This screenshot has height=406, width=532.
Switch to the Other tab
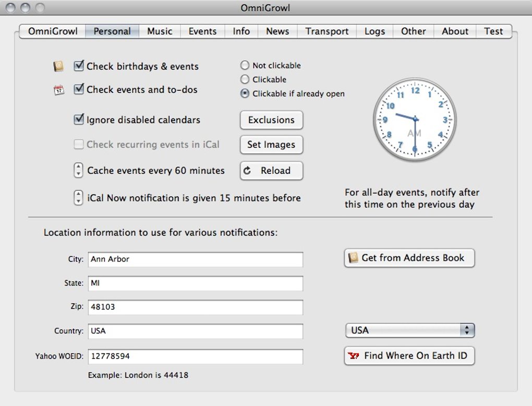413,31
